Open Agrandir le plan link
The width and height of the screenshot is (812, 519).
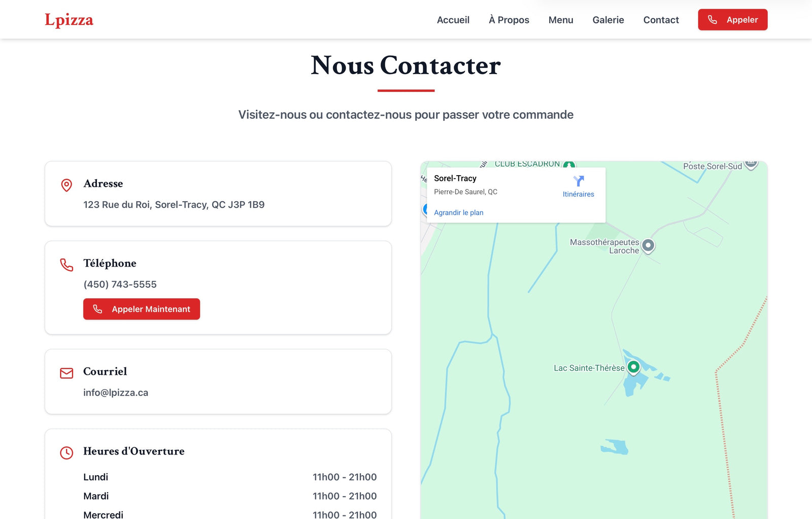(458, 213)
